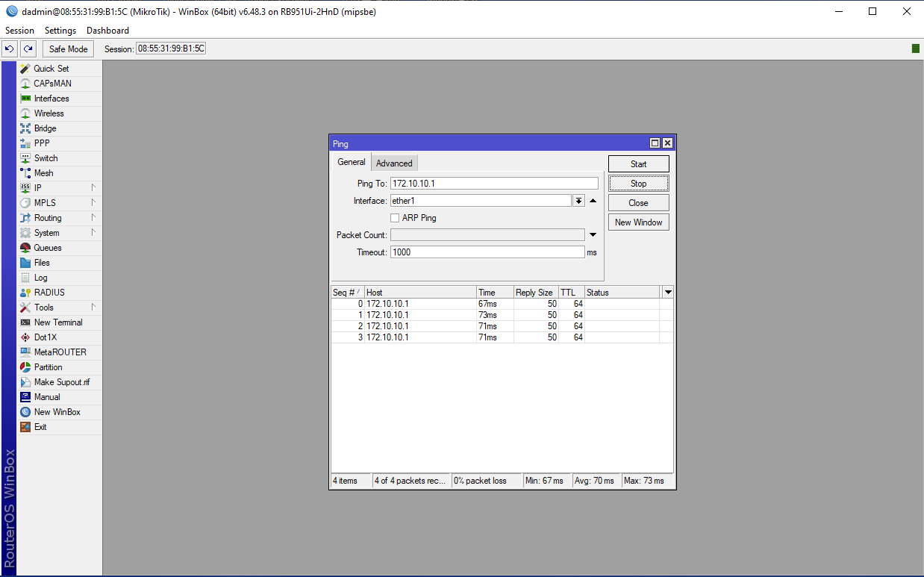Screen dimensions: 924x577
Task: Click the Undo arrow in the toolbar
Action: [10, 49]
